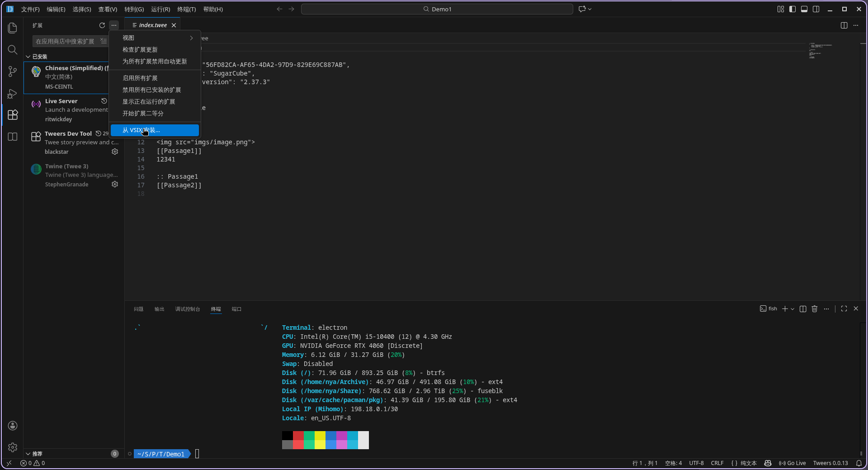Screen dimensions: 868x470
Task: Click the Demo1 command center search box
Action: [x=437, y=9]
